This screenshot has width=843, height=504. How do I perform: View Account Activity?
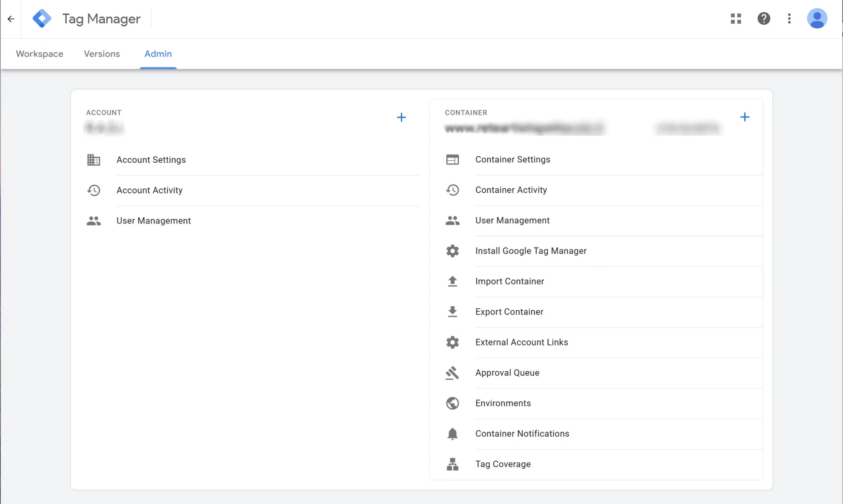[149, 190]
